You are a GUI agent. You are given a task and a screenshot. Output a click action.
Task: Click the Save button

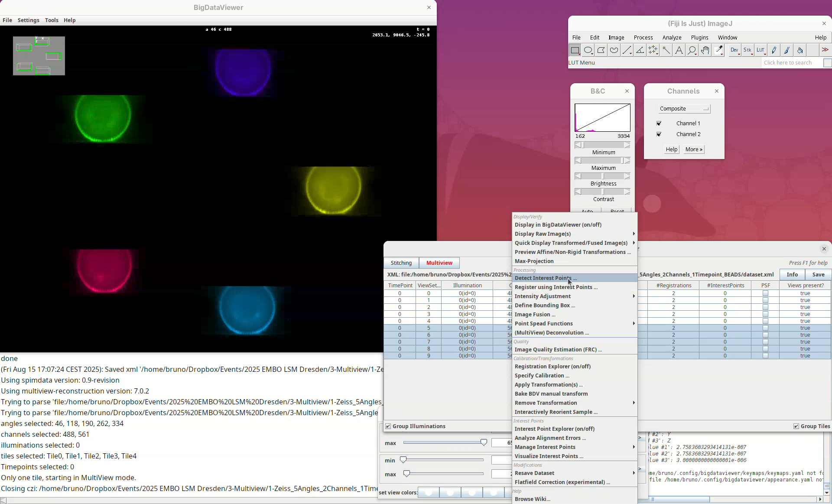click(818, 275)
